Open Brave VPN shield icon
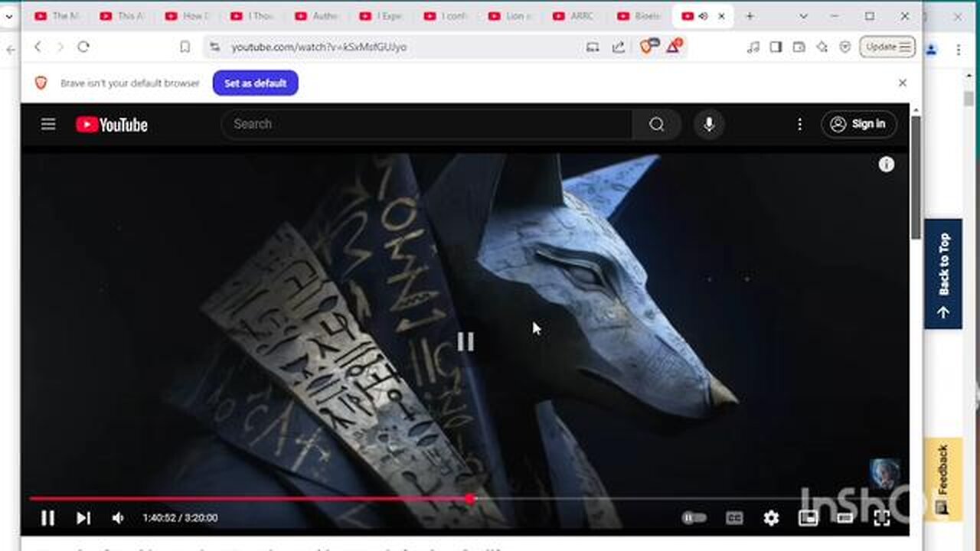This screenshot has height=551, width=980. coord(845,47)
